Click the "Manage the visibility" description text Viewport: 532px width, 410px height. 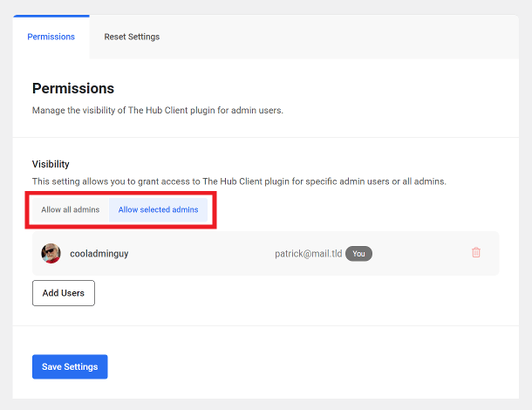coord(157,111)
